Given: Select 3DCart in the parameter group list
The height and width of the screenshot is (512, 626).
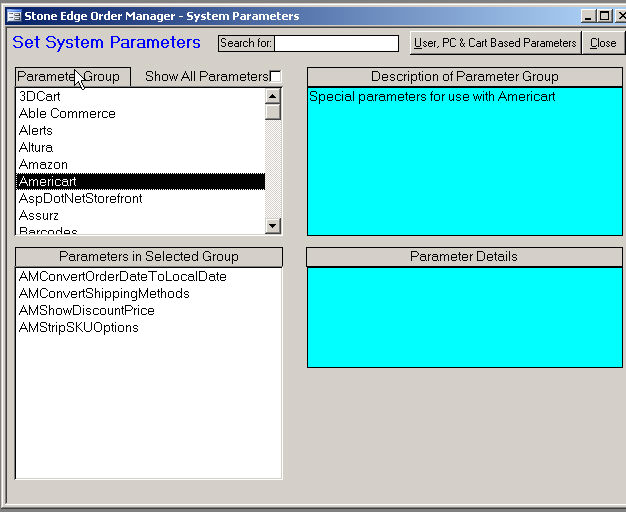Looking at the screenshot, I should (140, 96).
